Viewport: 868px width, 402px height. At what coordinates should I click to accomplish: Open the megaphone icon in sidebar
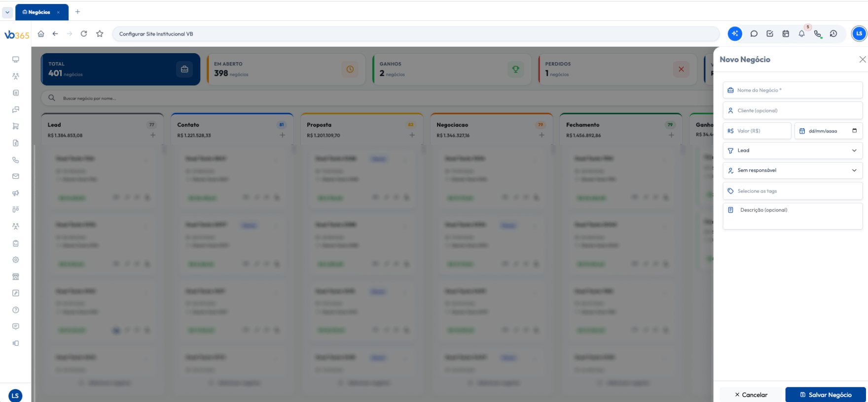16,193
